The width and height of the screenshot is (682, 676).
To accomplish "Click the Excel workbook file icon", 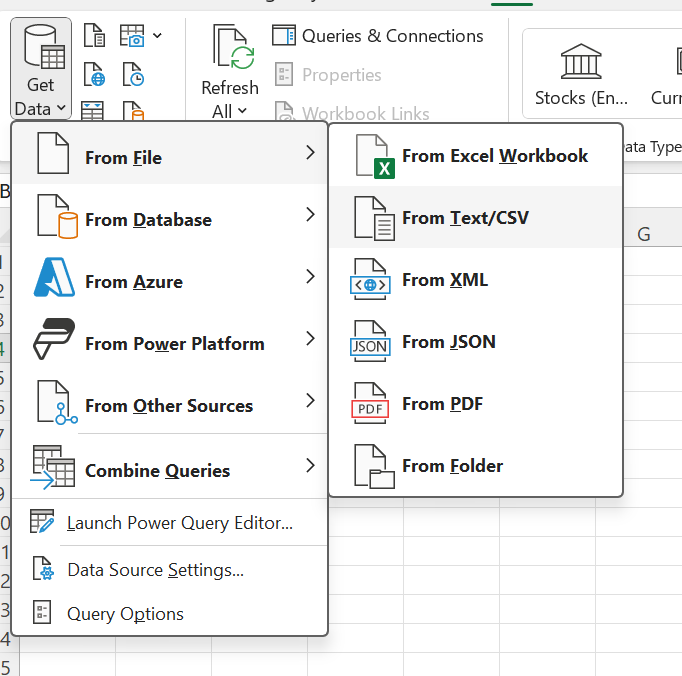I will 375,156.
